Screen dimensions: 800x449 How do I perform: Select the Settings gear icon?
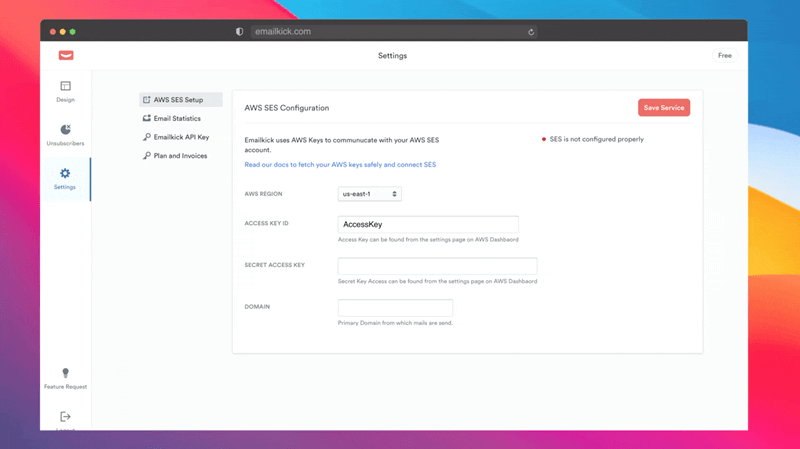(65, 173)
